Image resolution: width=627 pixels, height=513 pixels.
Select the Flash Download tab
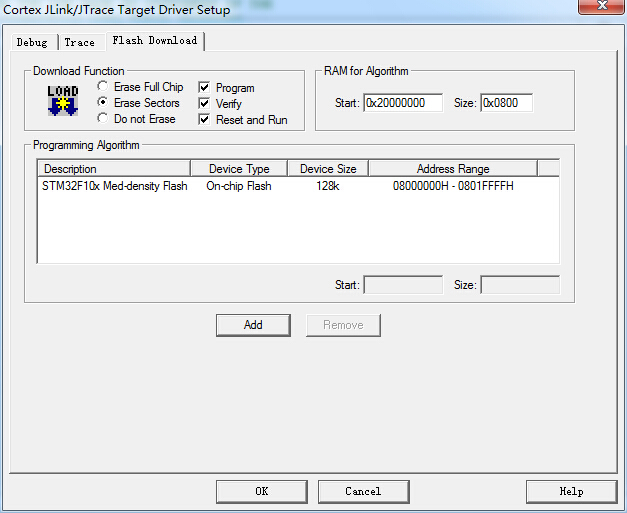[x=154, y=41]
